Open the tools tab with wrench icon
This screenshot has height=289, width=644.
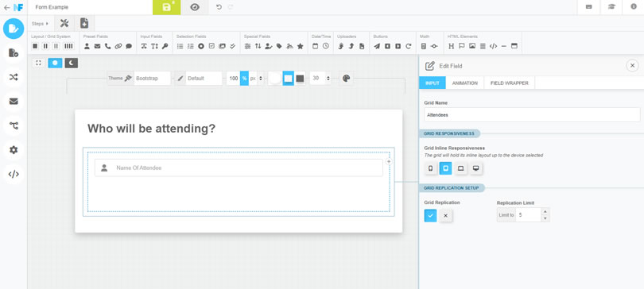(64, 24)
